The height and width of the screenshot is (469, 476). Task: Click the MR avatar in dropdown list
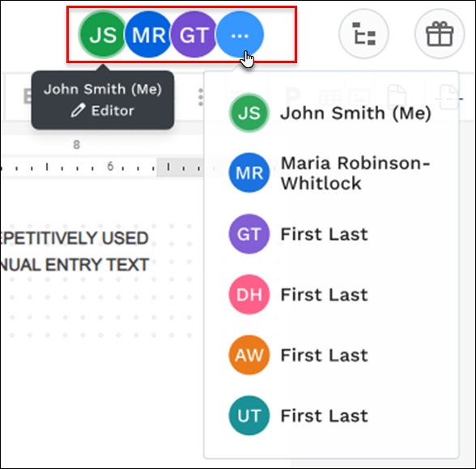(249, 173)
